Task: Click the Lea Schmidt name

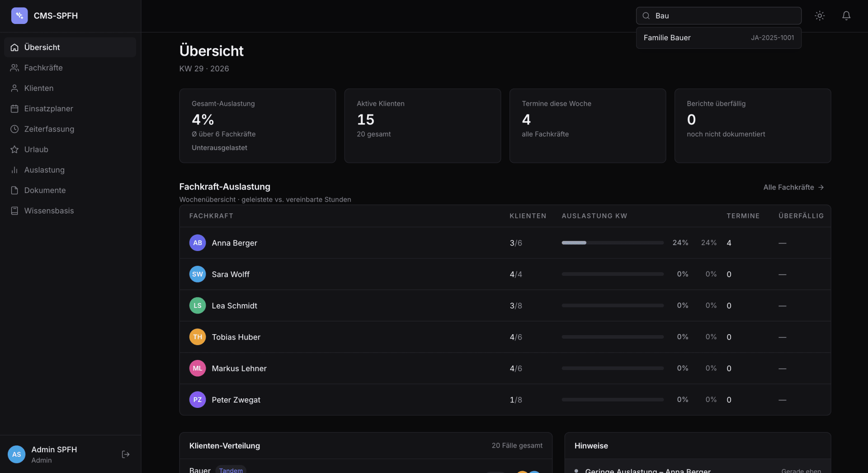Action: tap(234, 306)
